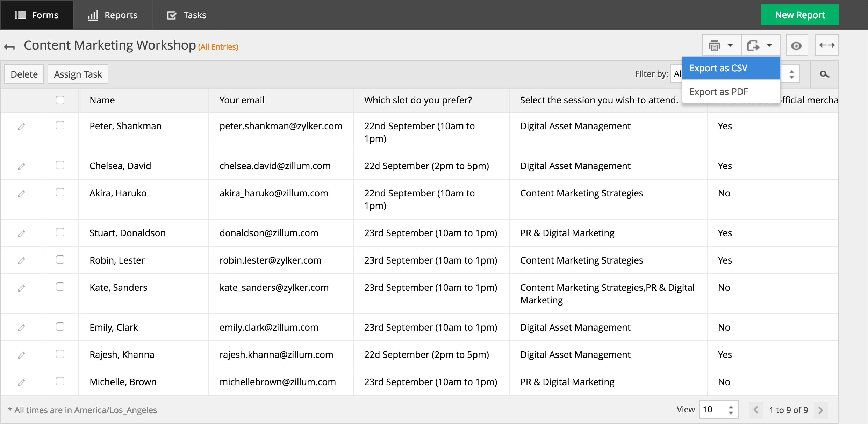The width and height of the screenshot is (868, 424).
Task: Tick the checkbox for Chelsea, David
Action: click(x=60, y=165)
